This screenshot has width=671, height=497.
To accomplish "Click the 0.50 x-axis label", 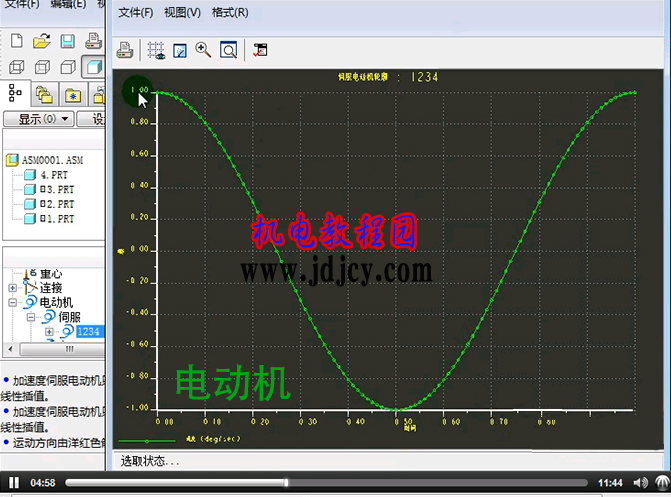I will coord(404,422).
